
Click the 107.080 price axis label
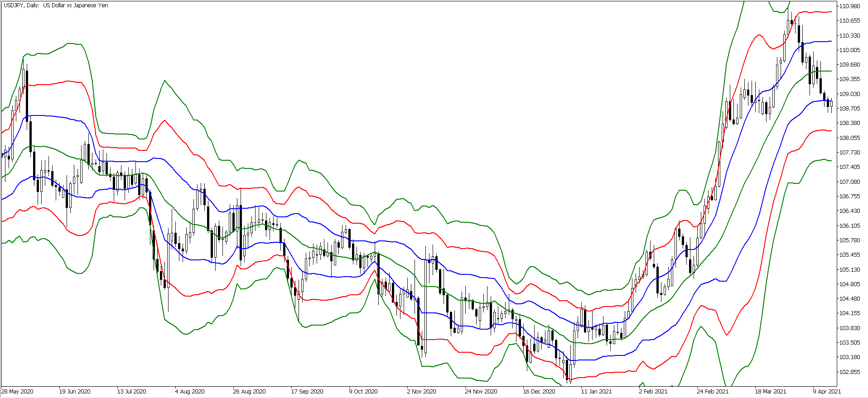[849, 182]
